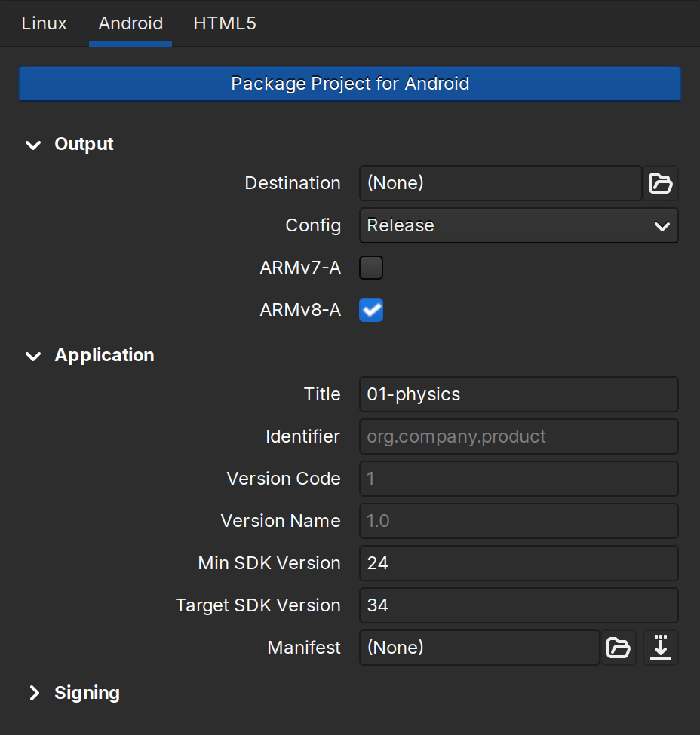Image resolution: width=700 pixels, height=735 pixels.
Task: Click the Target SDK Version field
Action: (x=519, y=605)
